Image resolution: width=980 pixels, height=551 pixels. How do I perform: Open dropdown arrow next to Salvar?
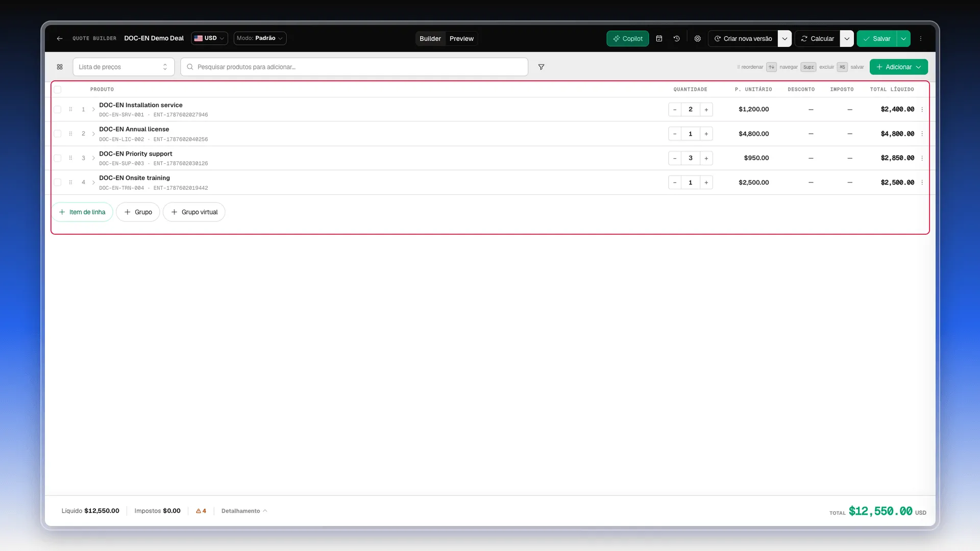(x=903, y=39)
